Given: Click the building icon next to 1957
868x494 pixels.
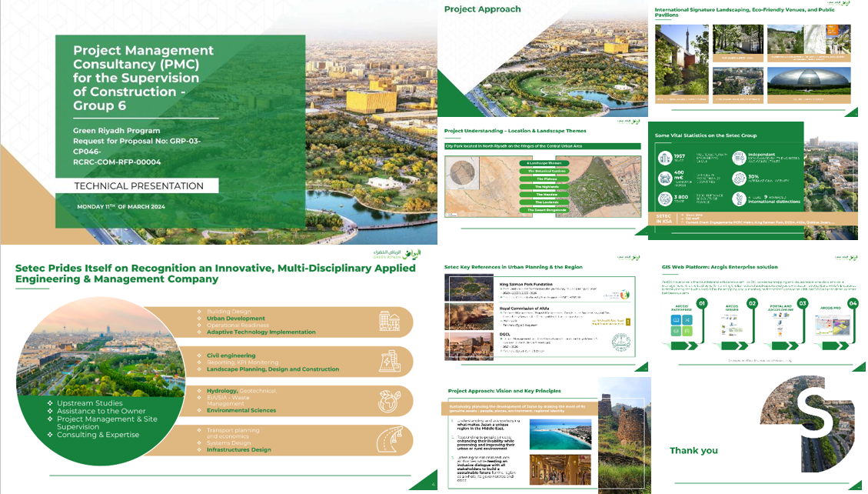Looking at the screenshot, I should tap(664, 158).
